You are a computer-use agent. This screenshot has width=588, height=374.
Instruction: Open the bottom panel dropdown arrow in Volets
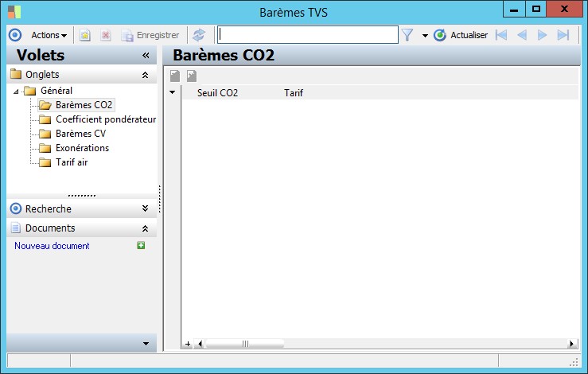[146, 343]
